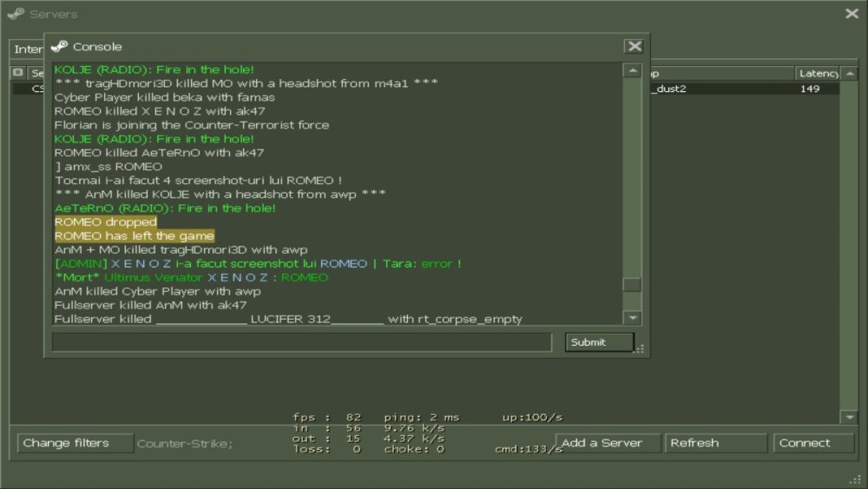
Task: Click the resize grip of the Console window
Action: [x=640, y=349]
